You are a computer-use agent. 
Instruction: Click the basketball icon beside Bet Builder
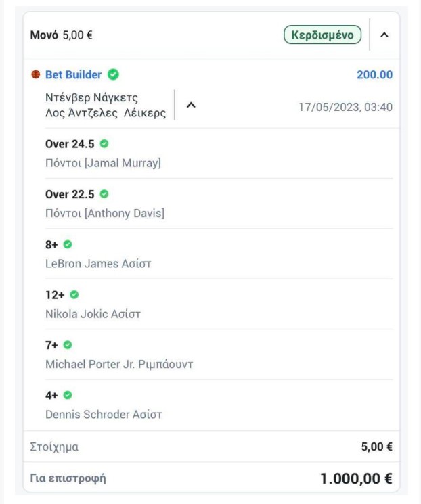point(35,74)
